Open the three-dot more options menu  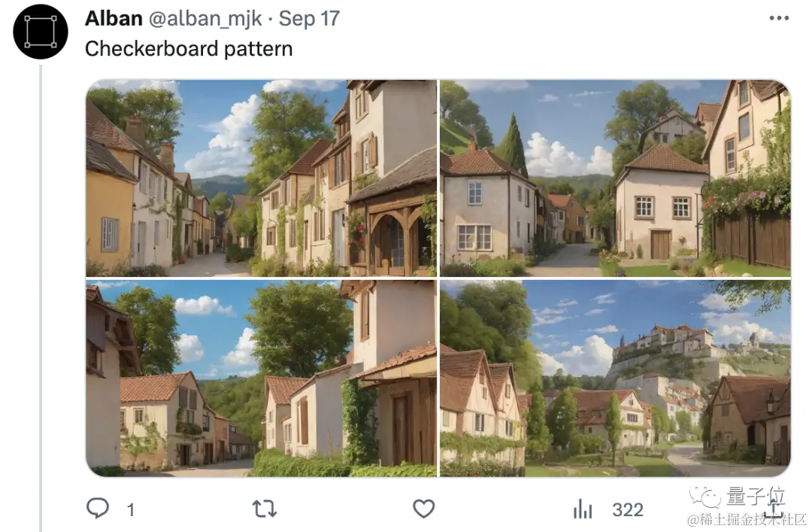(779, 18)
